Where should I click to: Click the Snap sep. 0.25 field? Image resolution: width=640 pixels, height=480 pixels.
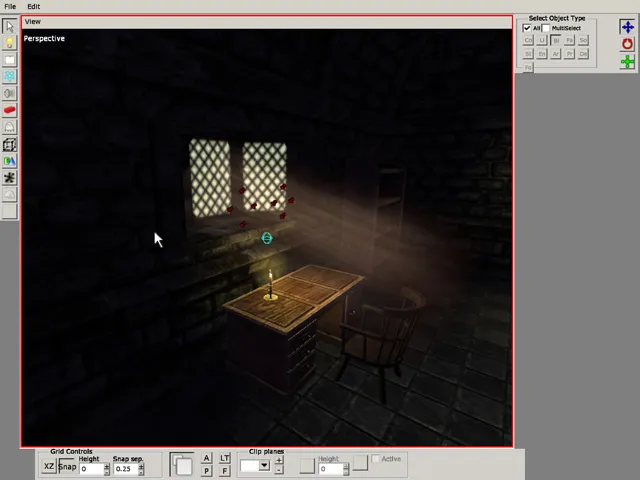[126, 469]
